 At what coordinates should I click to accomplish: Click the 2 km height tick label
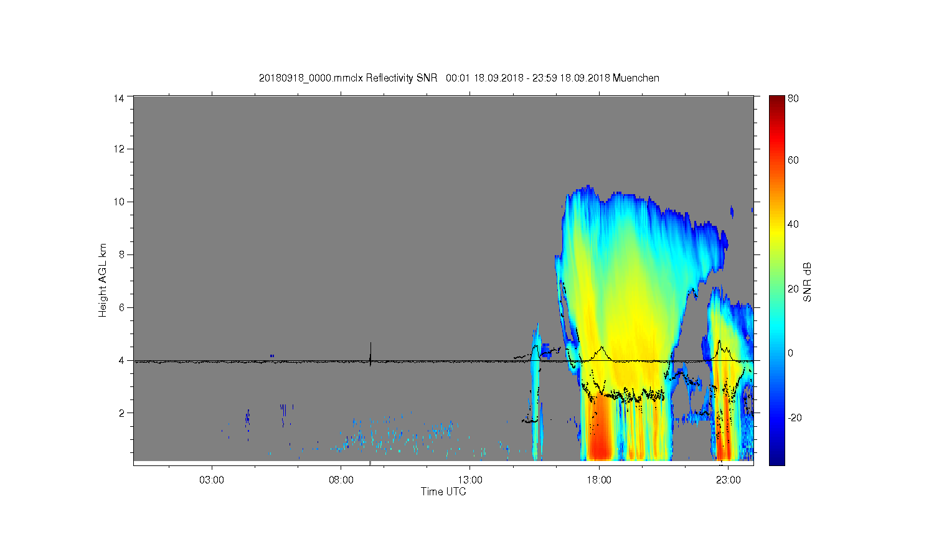pyautogui.click(x=121, y=413)
